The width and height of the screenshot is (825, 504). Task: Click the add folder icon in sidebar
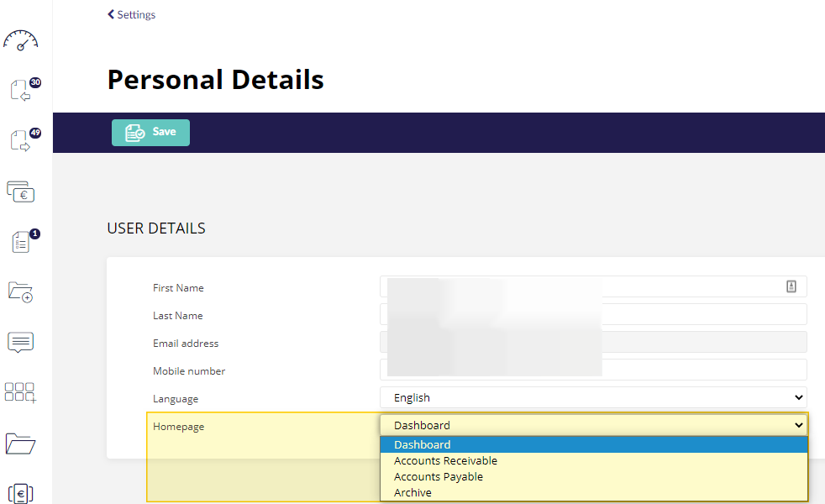tap(20, 292)
